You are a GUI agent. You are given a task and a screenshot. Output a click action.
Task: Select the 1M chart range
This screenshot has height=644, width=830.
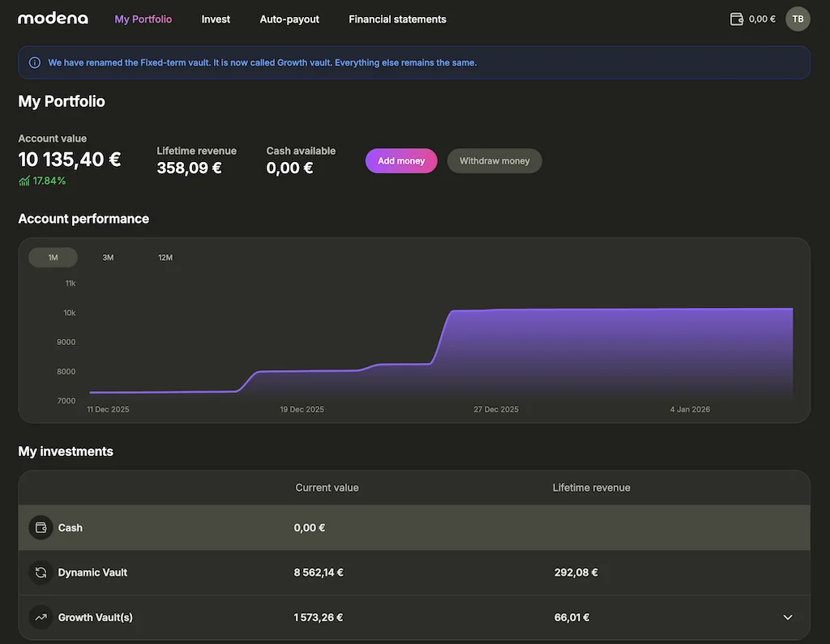[52, 257]
